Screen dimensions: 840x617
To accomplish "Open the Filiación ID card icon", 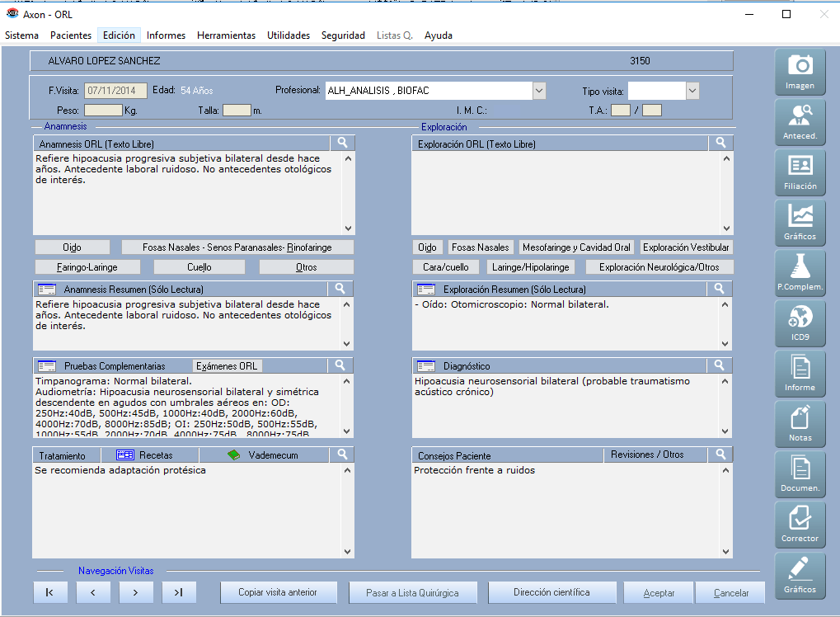I will pos(800,172).
